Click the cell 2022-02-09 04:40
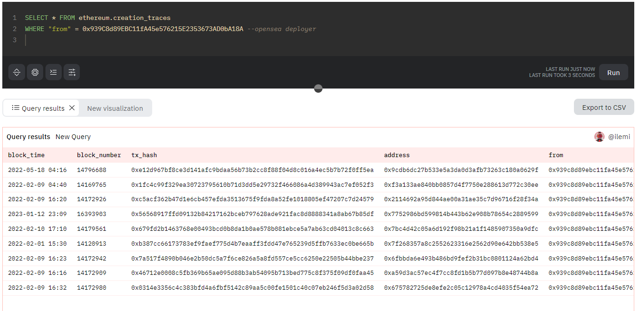This screenshot has height=311, width=644. [37, 185]
